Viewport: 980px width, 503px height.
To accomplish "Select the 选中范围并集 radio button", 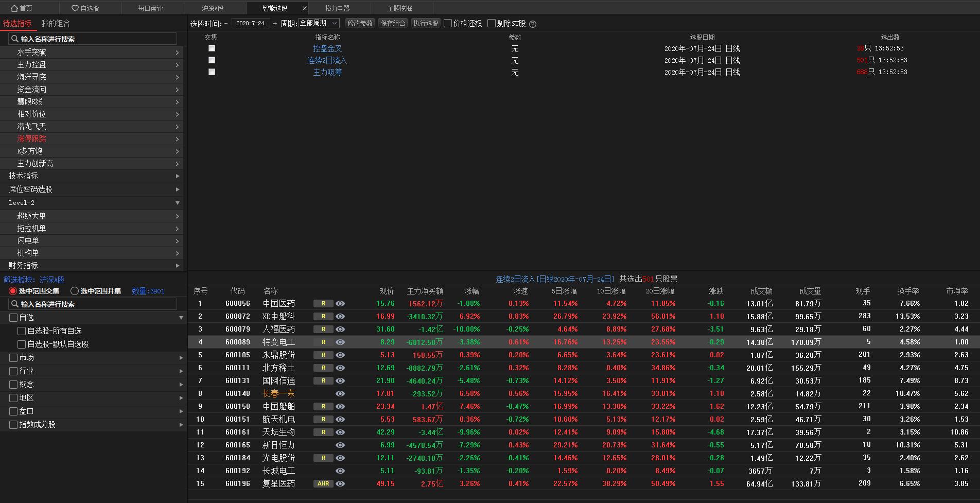I will [75, 291].
